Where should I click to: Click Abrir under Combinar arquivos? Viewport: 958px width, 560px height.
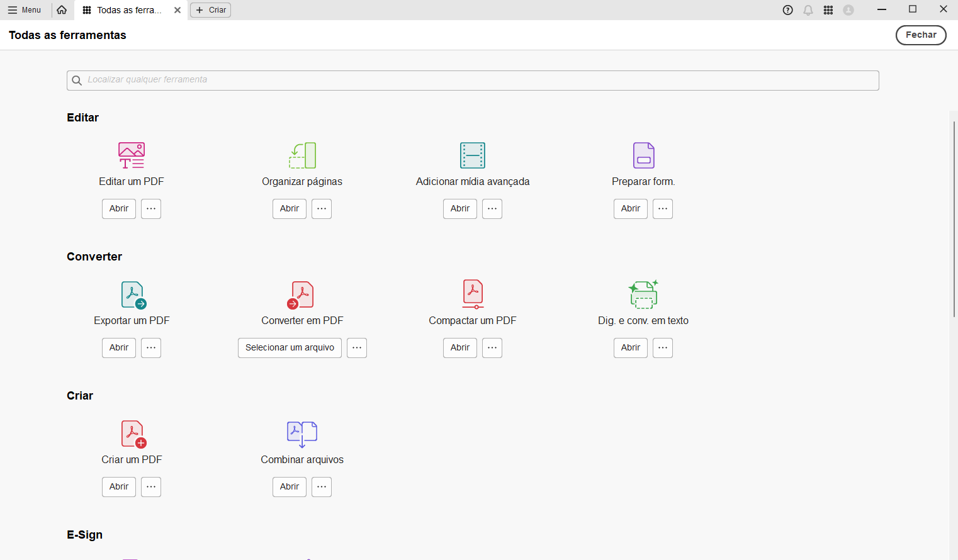pyautogui.click(x=290, y=487)
